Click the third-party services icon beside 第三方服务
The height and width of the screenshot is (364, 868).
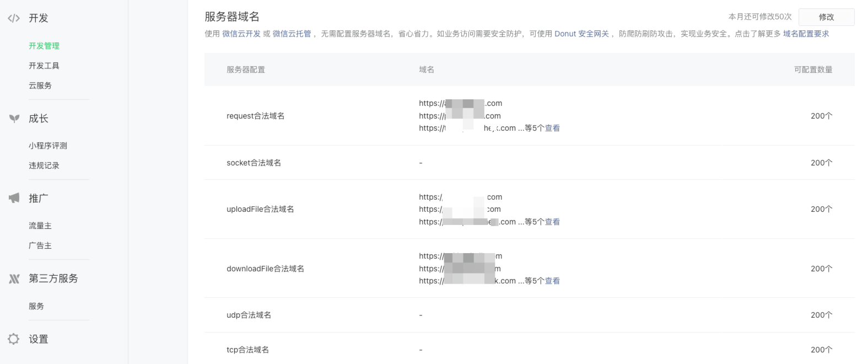pyautogui.click(x=14, y=279)
